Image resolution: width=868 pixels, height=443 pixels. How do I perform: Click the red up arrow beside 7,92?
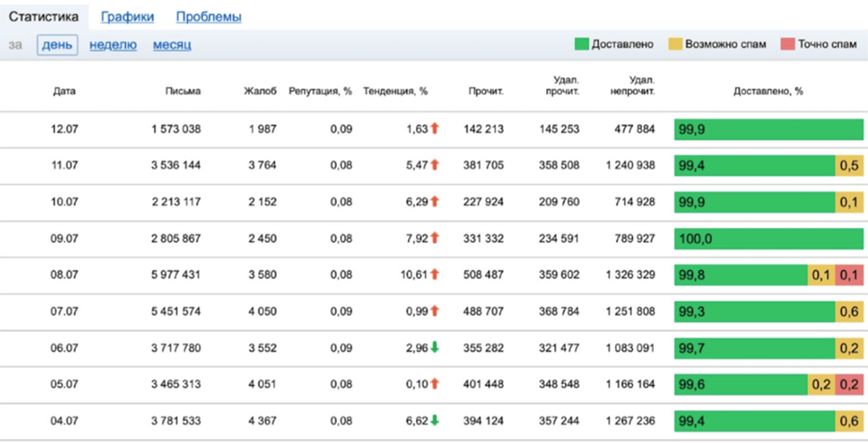(435, 238)
